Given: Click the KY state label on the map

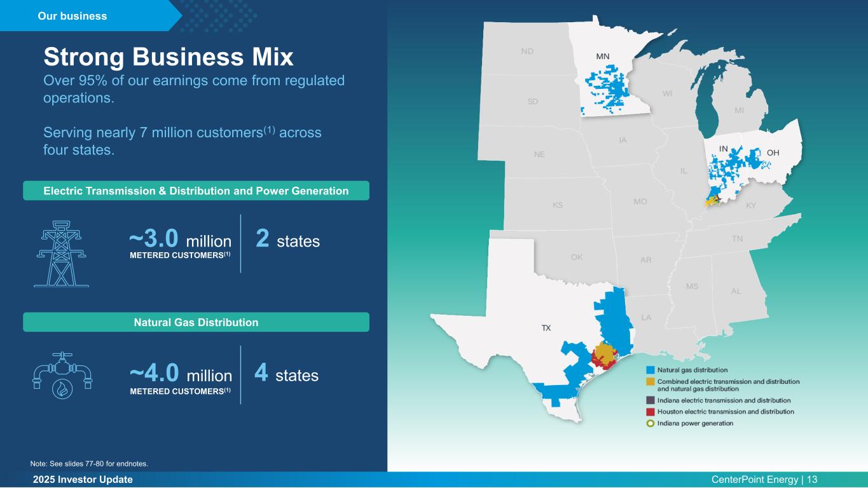Looking at the screenshot, I should [751, 205].
